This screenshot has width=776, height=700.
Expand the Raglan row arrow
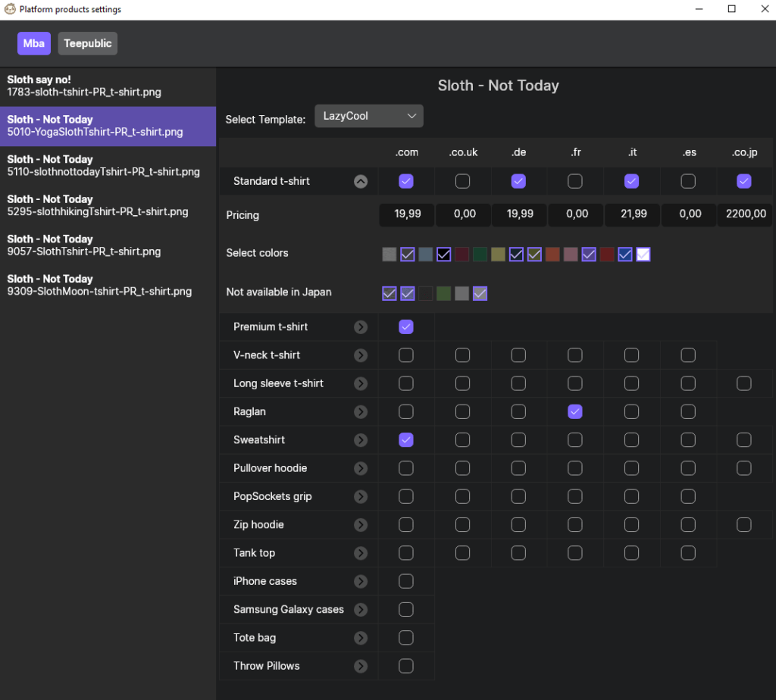361,411
